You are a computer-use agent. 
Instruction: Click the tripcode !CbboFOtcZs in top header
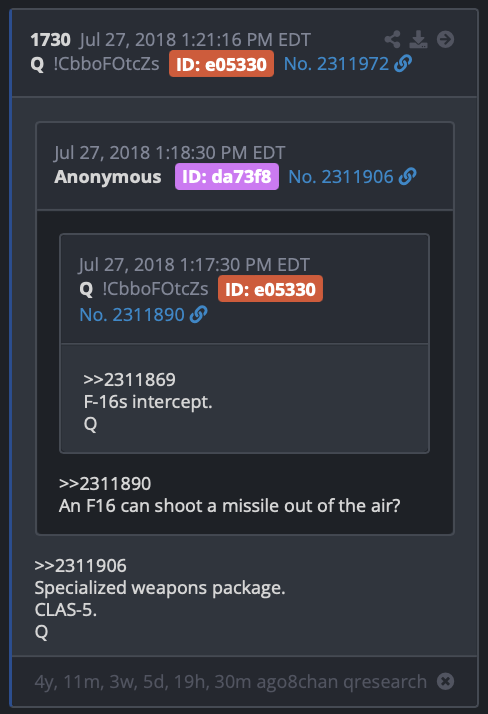point(107,64)
